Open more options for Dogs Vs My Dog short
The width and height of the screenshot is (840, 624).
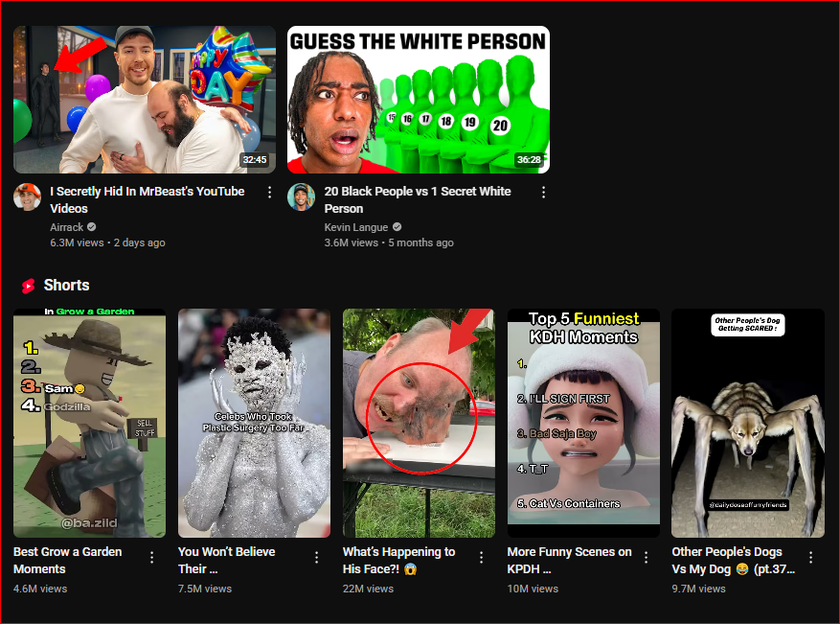[x=810, y=558]
